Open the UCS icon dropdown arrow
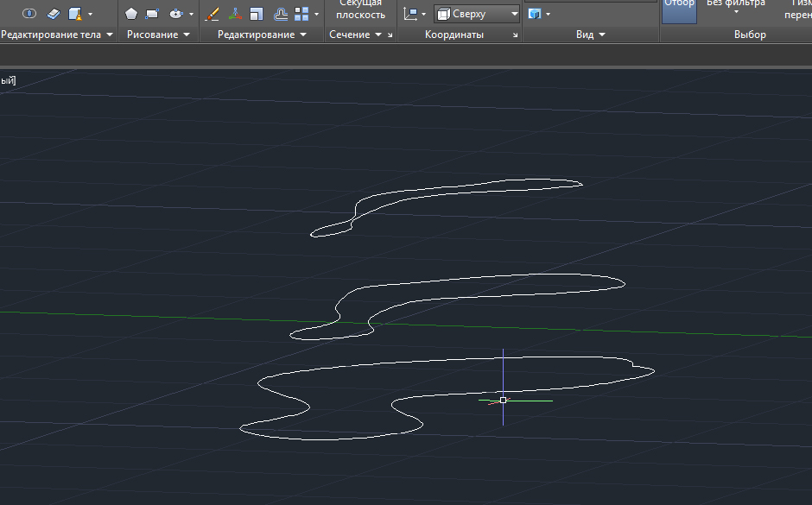 pos(423,14)
